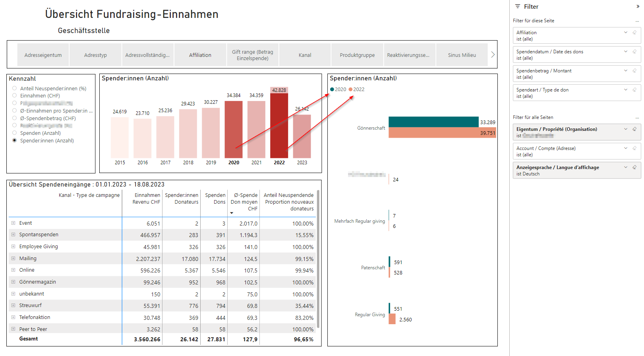
Task: Sort by Anteil Neuspendende column header
Action: pos(289,202)
